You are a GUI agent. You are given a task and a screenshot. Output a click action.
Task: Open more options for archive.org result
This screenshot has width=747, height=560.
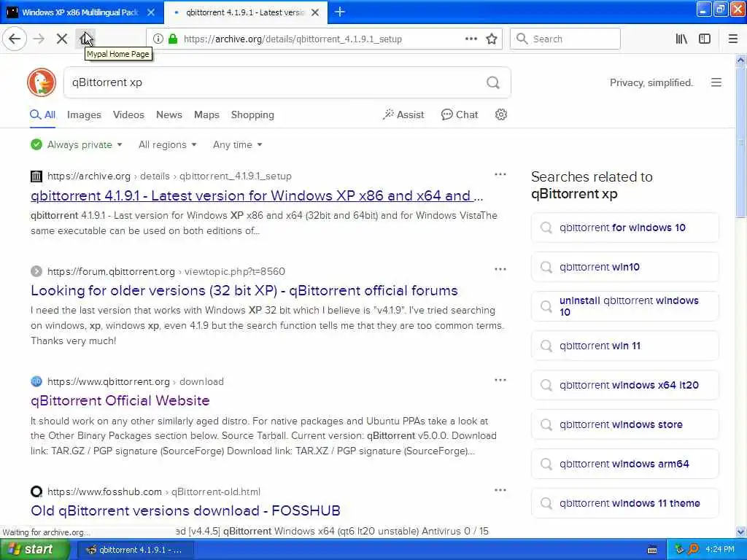(500, 174)
